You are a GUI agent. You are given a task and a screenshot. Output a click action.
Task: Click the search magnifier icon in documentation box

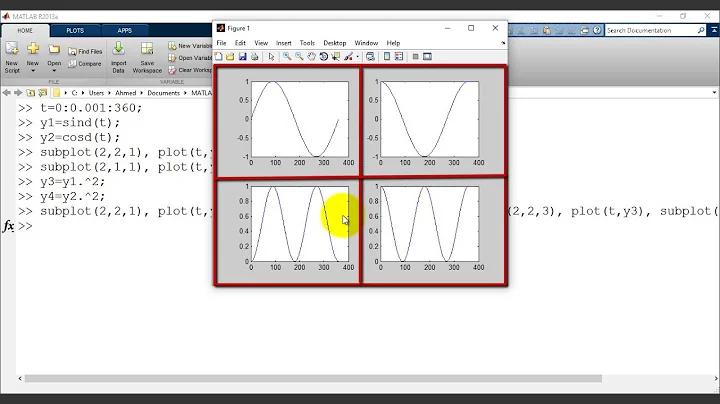tap(701, 30)
